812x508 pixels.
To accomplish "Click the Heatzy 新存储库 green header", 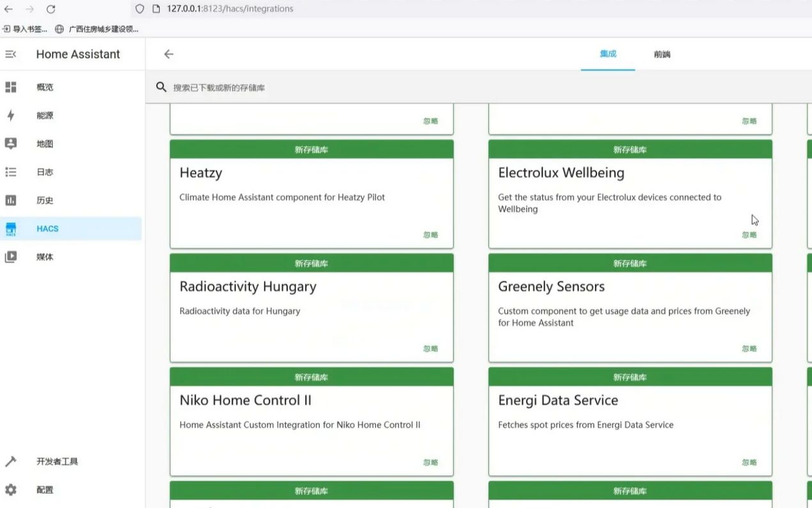I will click(311, 150).
